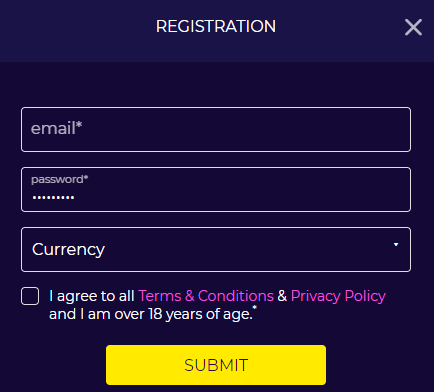The height and width of the screenshot is (392, 434).
Task: Open the Terms & Conditions link
Action: click(206, 296)
